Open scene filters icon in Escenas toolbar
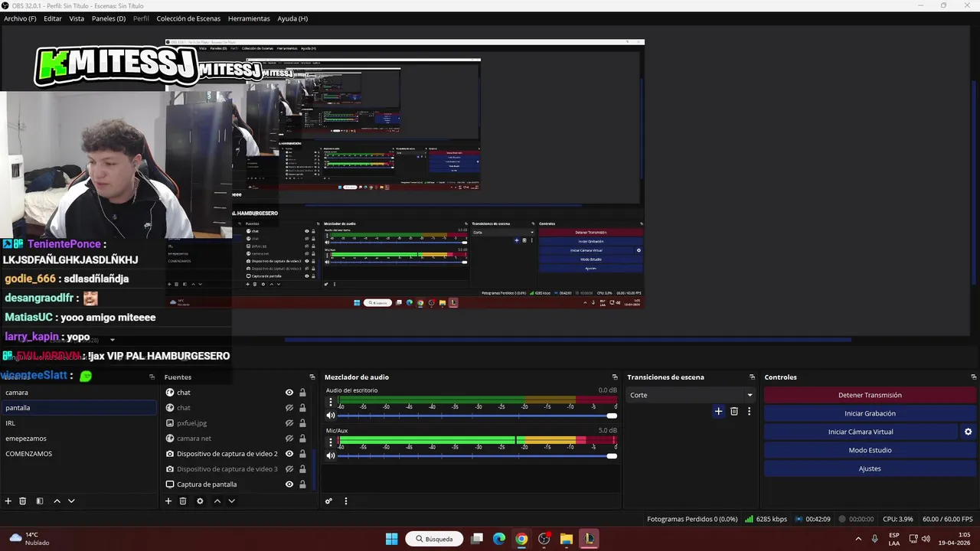 pos(40,501)
